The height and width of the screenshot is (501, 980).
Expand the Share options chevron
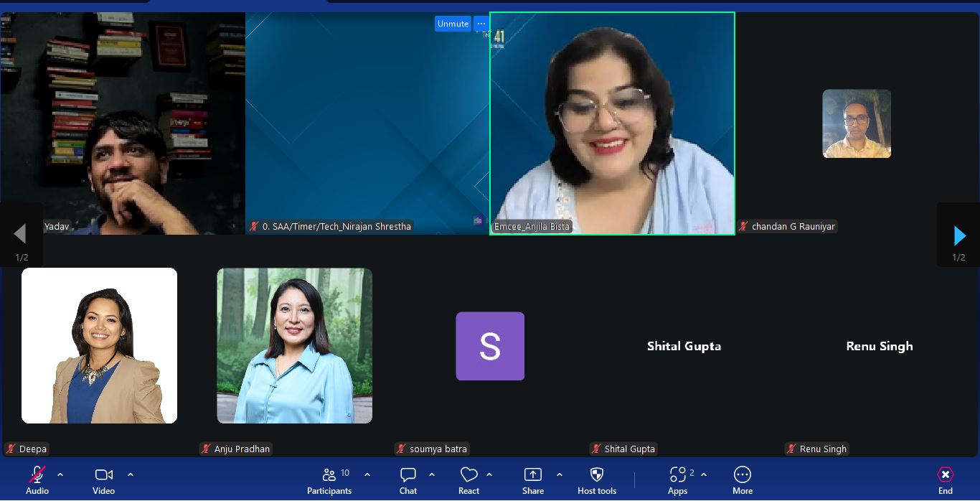pos(560,474)
